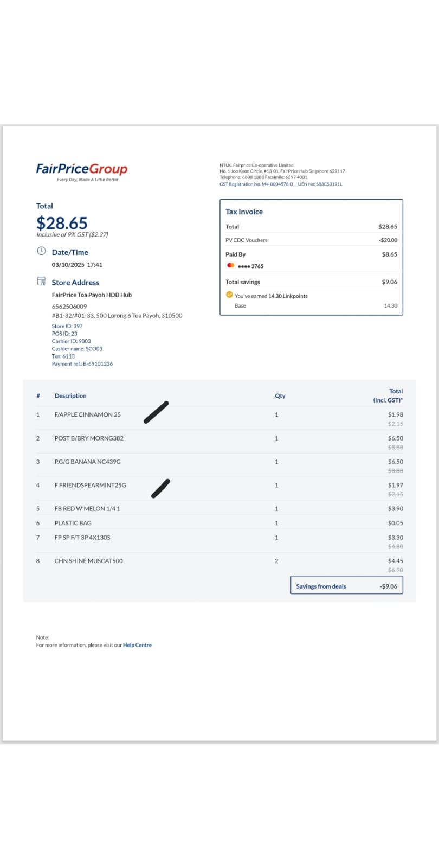Select the GST Registration No. line
This screenshot has height=868, width=439.
point(256,184)
